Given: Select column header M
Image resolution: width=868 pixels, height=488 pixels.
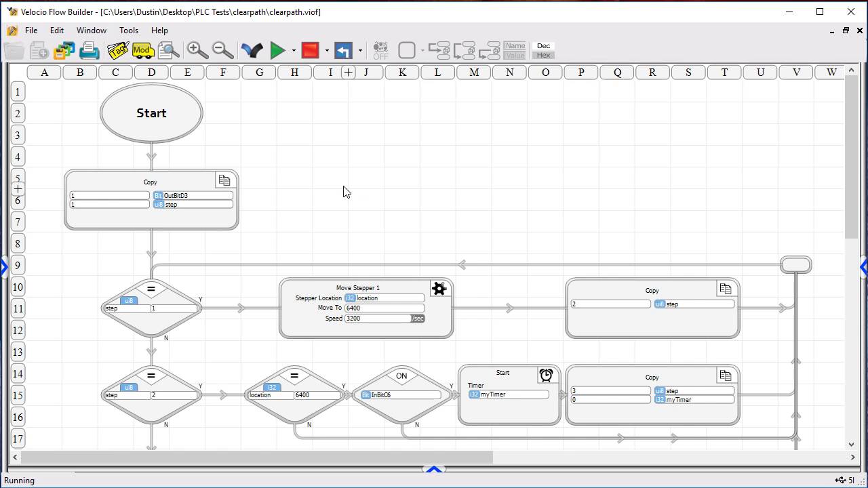Looking at the screenshot, I should click(473, 72).
